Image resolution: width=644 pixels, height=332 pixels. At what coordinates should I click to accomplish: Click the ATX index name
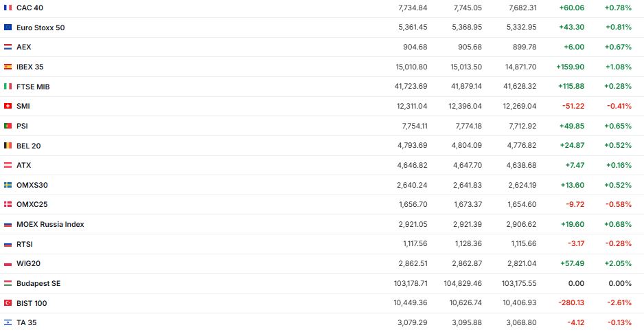coord(24,165)
